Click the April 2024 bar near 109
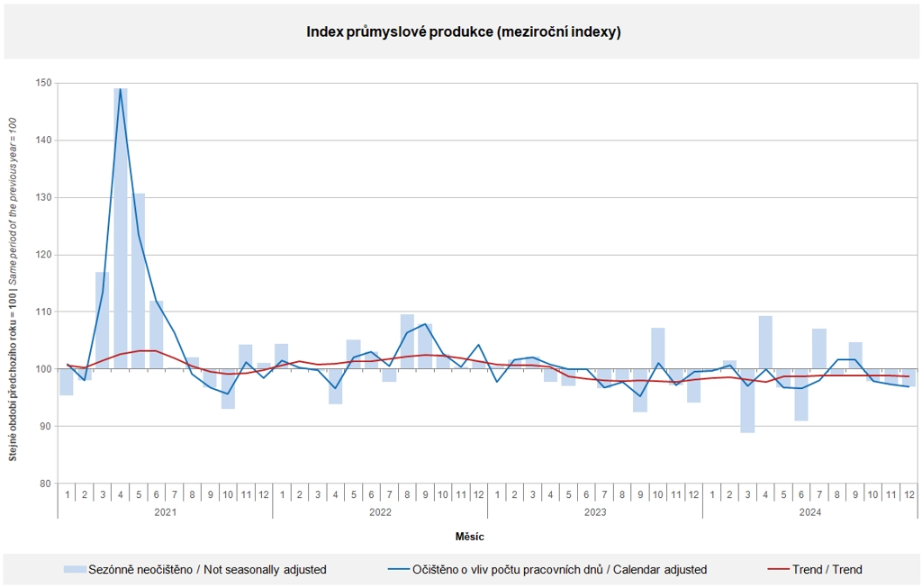The width and height of the screenshot is (922, 588). click(x=765, y=342)
